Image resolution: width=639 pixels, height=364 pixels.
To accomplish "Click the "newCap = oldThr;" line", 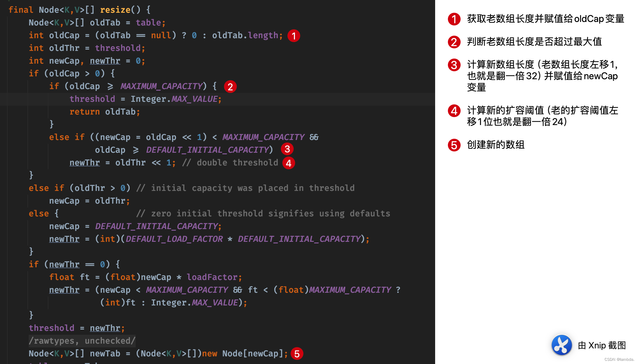I will pos(90,201).
